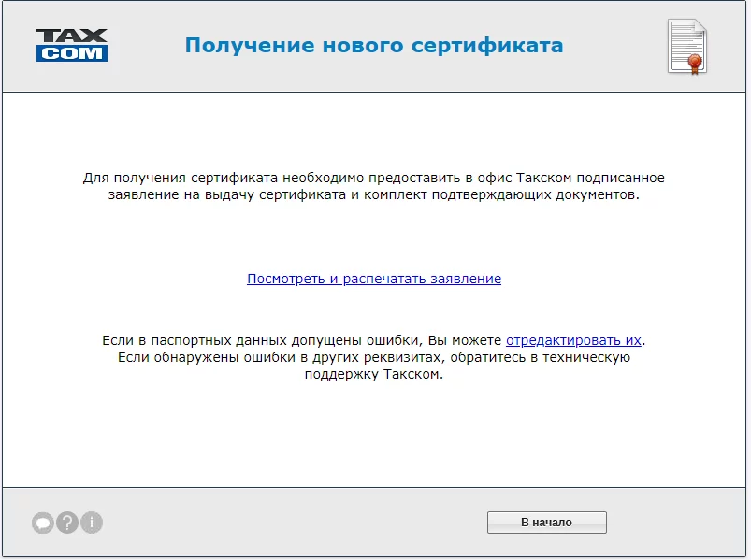Open help via the question mark icon
751x560 pixels.
(66, 523)
